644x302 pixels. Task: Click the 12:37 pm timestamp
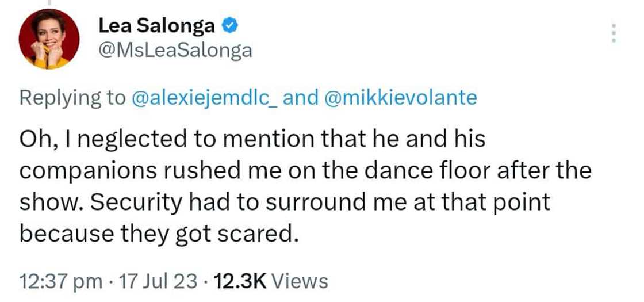point(60,282)
